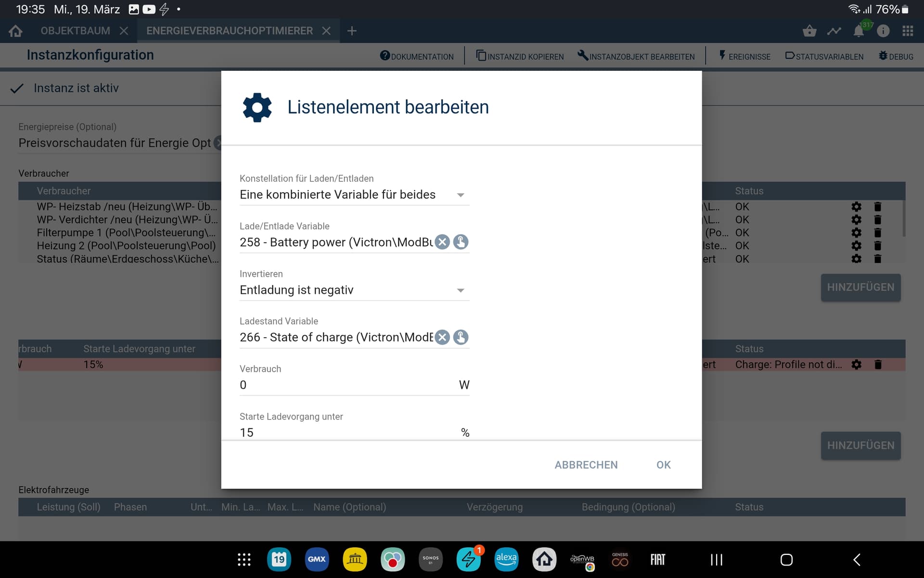Image resolution: width=924 pixels, height=578 pixels.
Task: Open Alexa app in taskbar
Action: click(x=506, y=559)
